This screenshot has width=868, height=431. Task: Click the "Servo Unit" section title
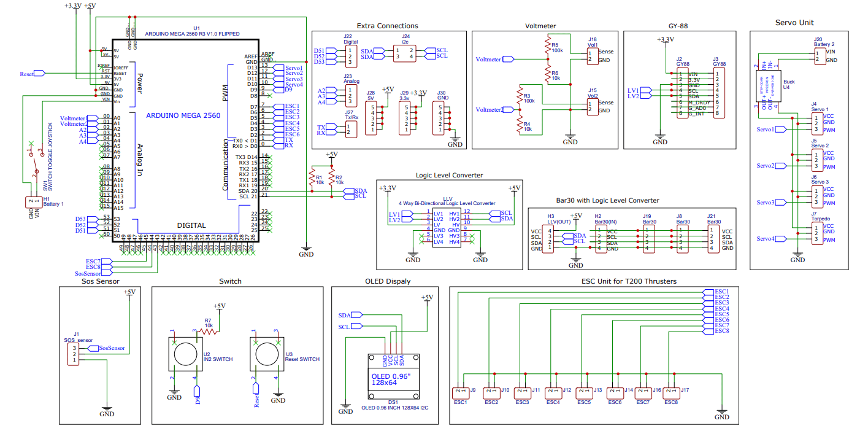[794, 22]
